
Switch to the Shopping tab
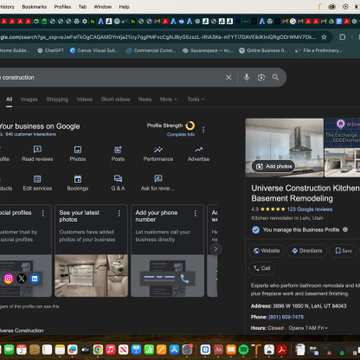(57, 99)
